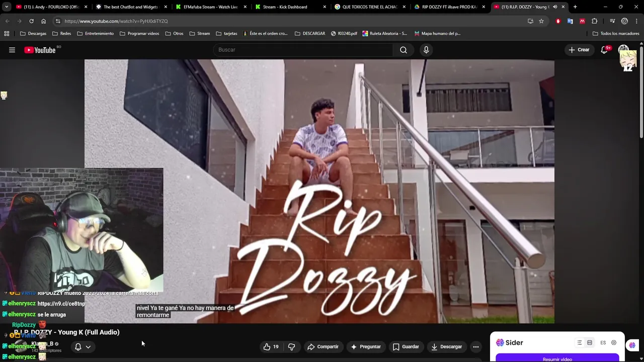Activate voice search microphone
This screenshot has width=644, height=362.
point(426,50)
